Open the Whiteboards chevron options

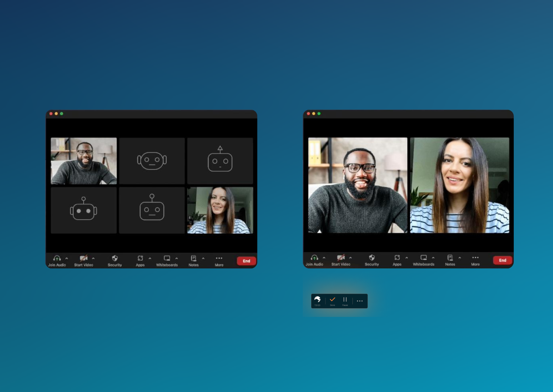[177, 258]
